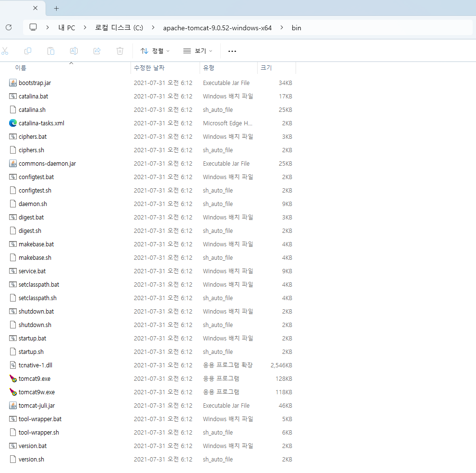Click the bin breadcrumb segment
The width and height of the screenshot is (476, 473).
coord(296,28)
